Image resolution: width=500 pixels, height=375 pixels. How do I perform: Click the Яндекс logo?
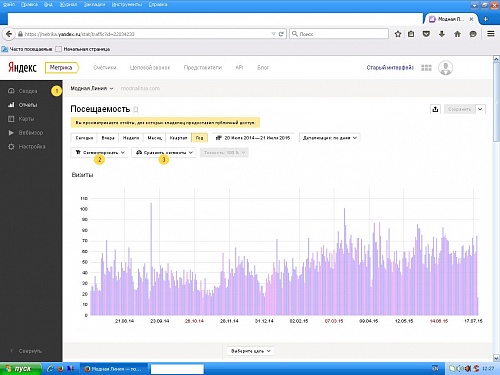click(22, 68)
